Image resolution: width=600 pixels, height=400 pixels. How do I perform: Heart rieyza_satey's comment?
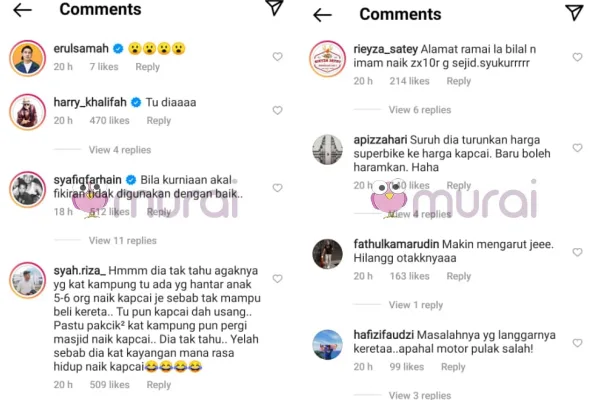[x=577, y=57]
